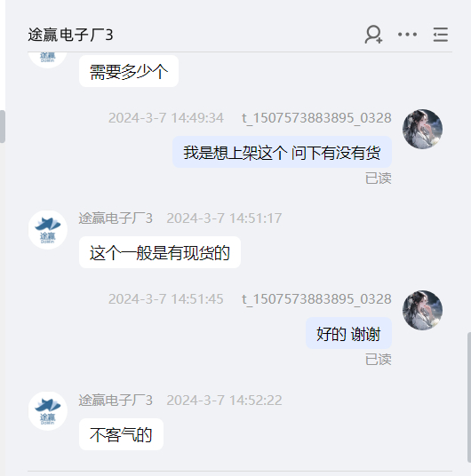Click sender name 途赢电子厂3 at 14:52:22
The width and height of the screenshot is (471, 476).
tap(116, 401)
